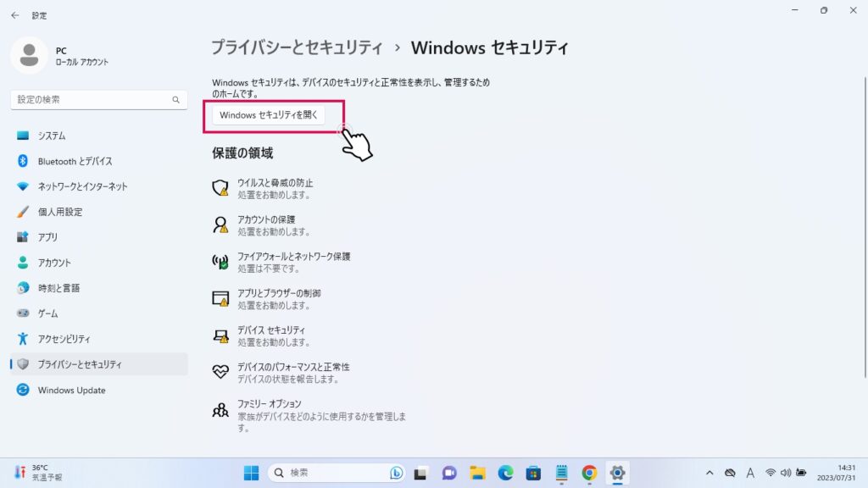Click プライバシーとセキュリティ breadcrumb link
868x488 pixels.
(x=297, y=47)
